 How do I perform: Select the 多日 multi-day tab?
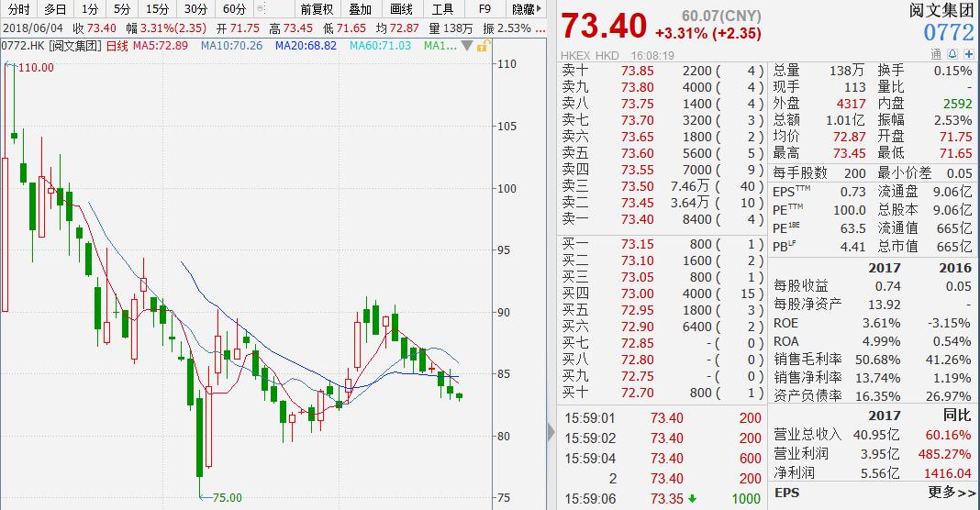click(x=54, y=9)
